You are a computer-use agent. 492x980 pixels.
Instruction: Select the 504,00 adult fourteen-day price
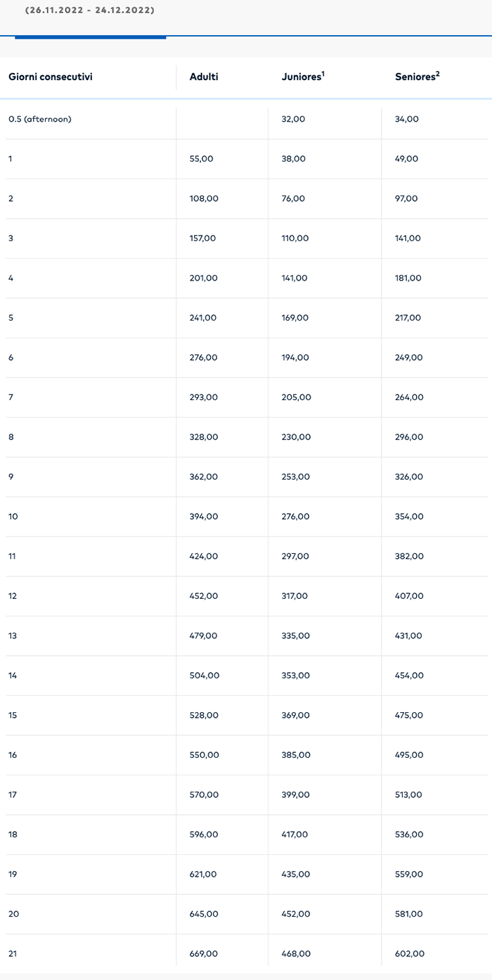(x=205, y=676)
